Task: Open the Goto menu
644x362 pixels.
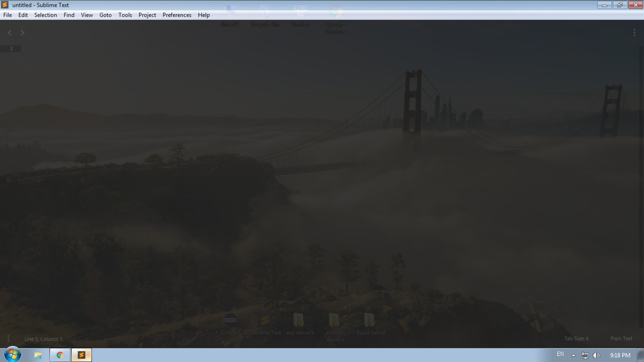Action: [106, 15]
